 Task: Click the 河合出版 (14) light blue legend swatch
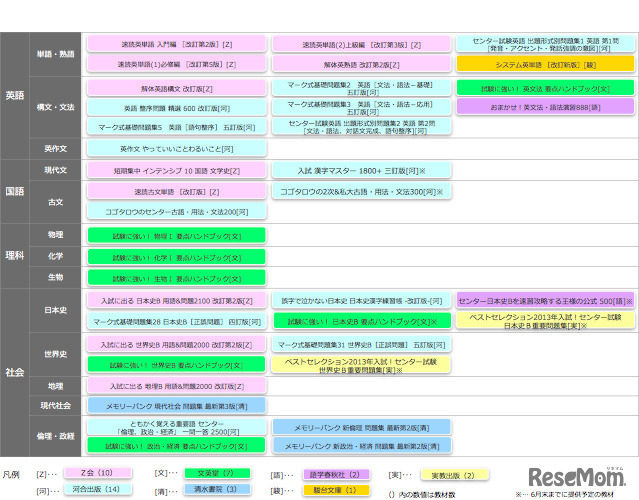(x=98, y=489)
